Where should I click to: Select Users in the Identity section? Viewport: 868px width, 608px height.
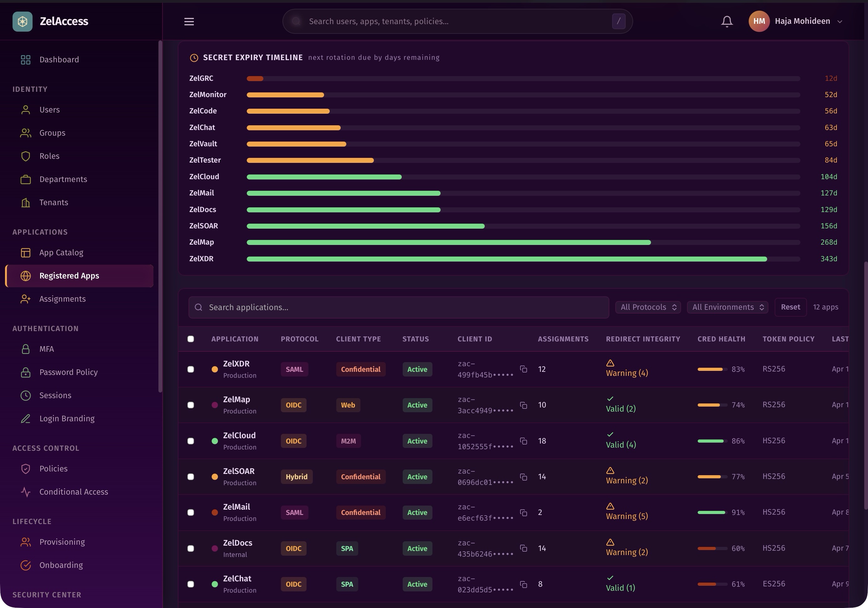coord(49,110)
